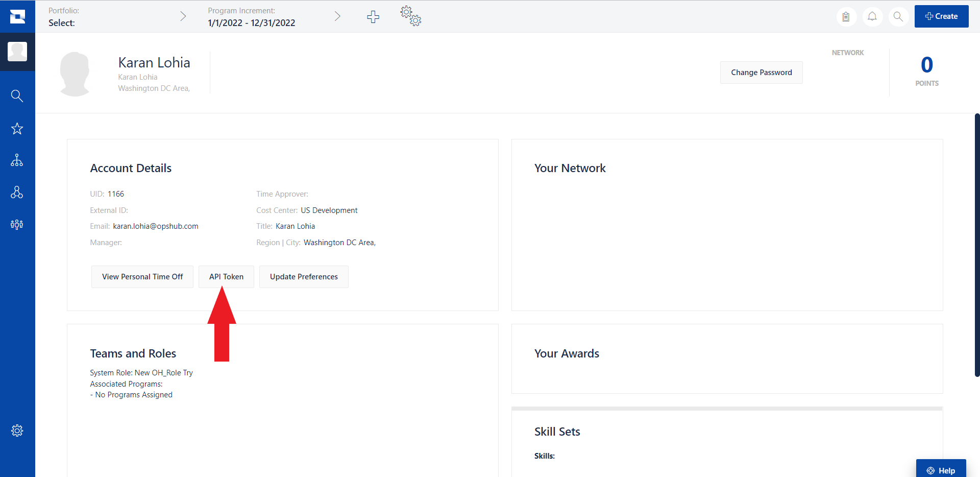Image resolution: width=980 pixels, height=477 pixels.
Task: Open the three-circle cluster icon in sidebar
Action: (x=17, y=193)
